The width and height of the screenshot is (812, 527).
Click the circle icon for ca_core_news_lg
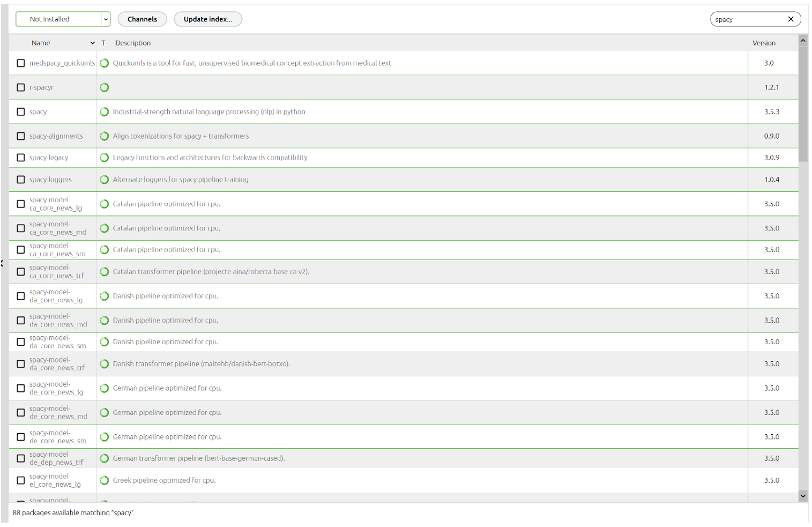click(x=105, y=204)
